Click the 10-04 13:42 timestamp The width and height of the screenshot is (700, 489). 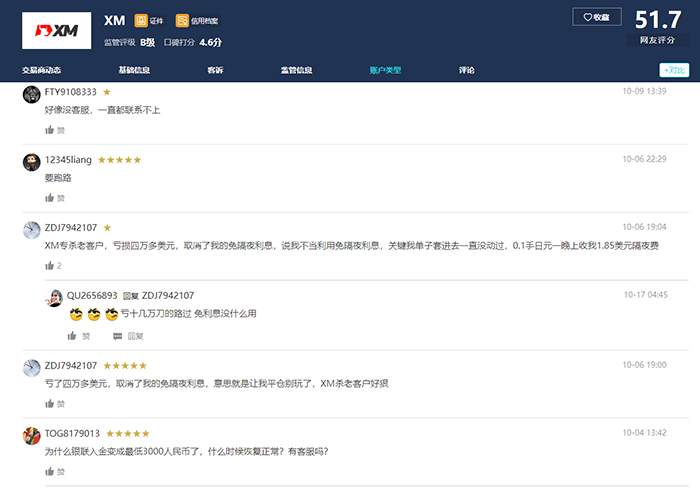click(x=644, y=433)
